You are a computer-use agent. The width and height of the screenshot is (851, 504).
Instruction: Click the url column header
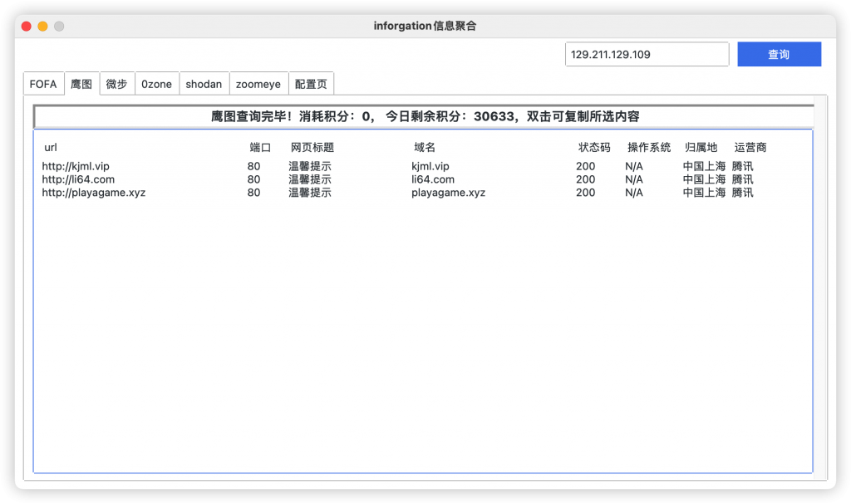(x=50, y=147)
